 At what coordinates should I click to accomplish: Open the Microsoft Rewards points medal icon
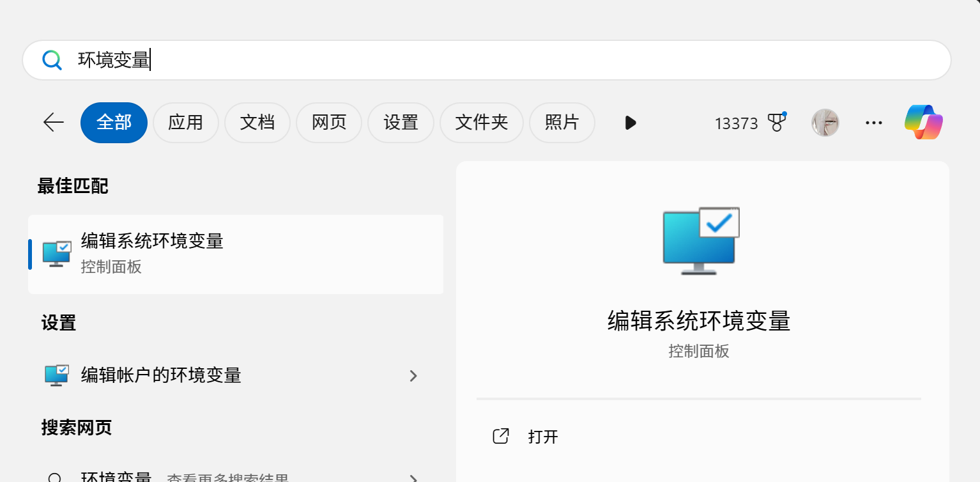(777, 123)
